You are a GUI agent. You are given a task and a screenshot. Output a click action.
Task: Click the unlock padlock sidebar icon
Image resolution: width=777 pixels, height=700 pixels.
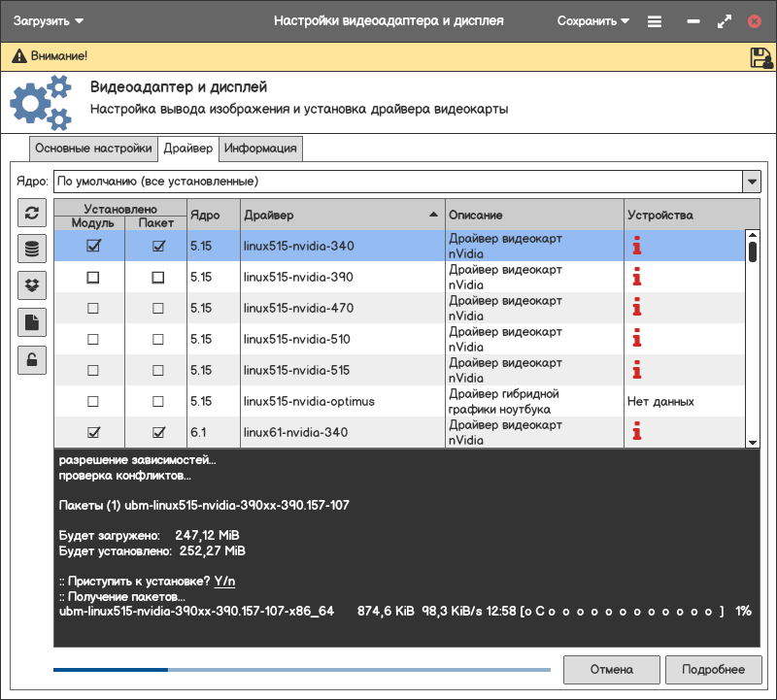coord(32,359)
